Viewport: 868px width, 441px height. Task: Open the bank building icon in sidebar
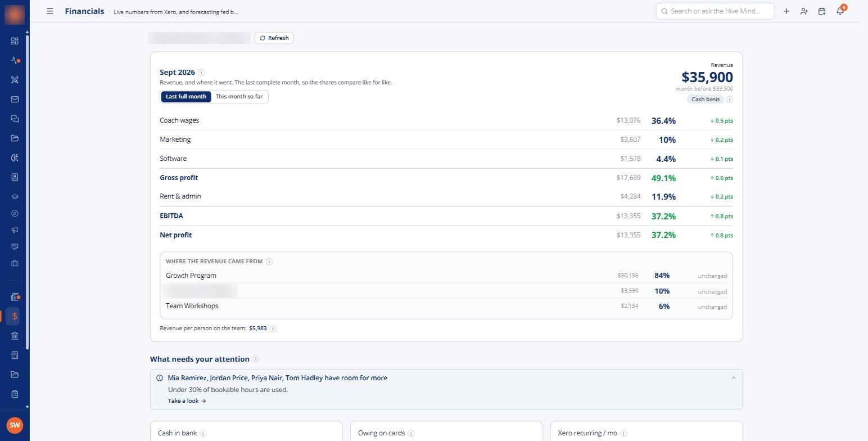tap(15, 336)
